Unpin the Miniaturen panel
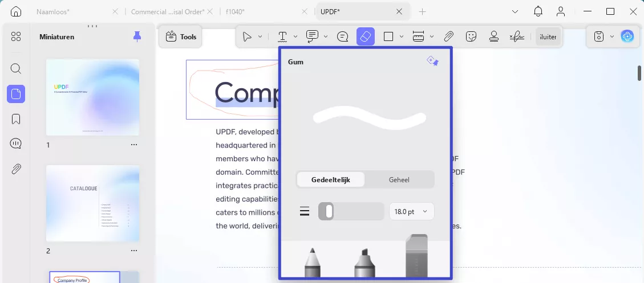 (x=137, y=37)
